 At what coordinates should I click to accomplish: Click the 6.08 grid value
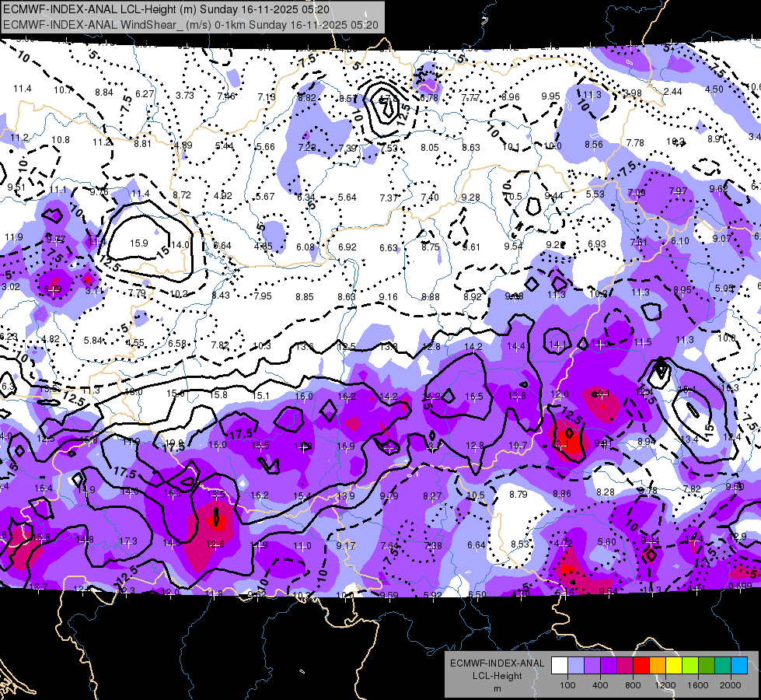point(305,247)
